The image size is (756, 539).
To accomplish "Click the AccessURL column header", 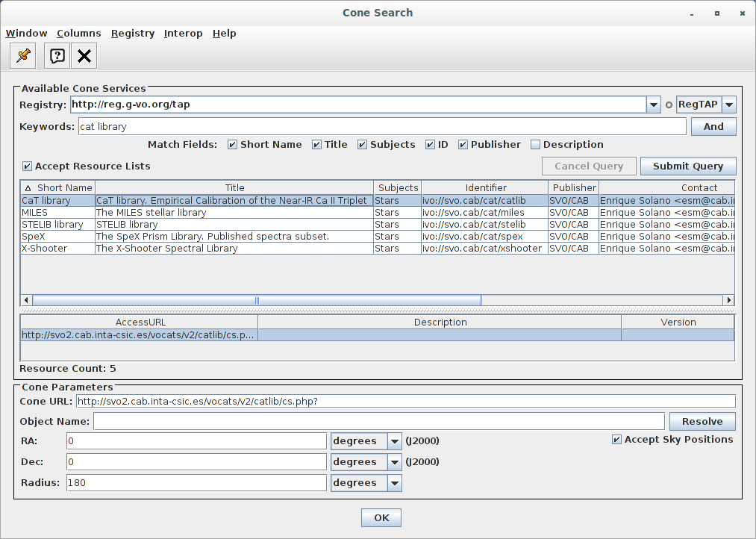I will coord(140,322).
